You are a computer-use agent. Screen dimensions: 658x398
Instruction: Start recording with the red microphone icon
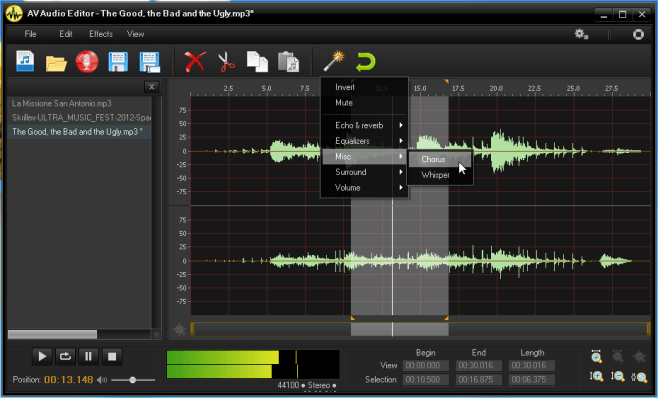tap(87, 62)
